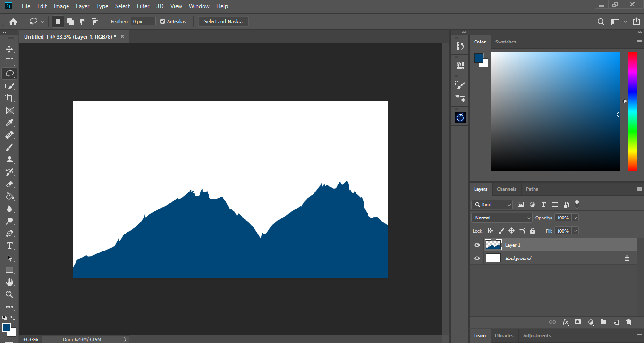Select the Spot Healing Brush tool
Screen dimensions: 644x343
click(9, 135)
